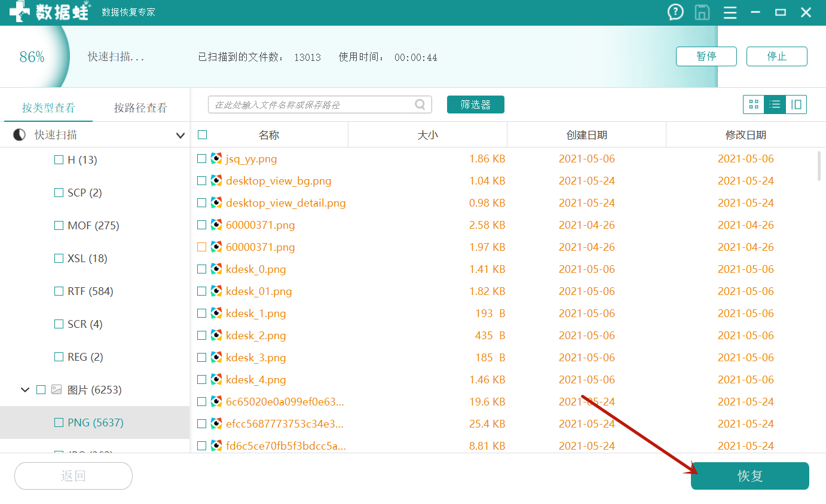The image size is (826, 504).
Task: Click the 返回 back button
Action: coord(74,476)
